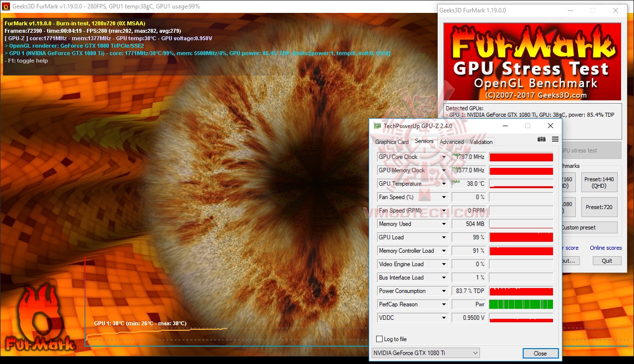Click the 1797.0 MHz core clock value

(469, 157)
